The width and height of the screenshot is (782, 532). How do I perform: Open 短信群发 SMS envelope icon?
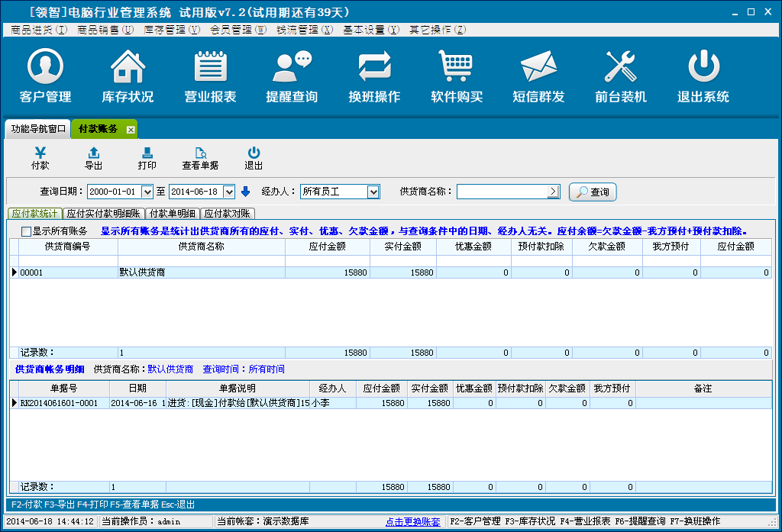pos(538,67)
